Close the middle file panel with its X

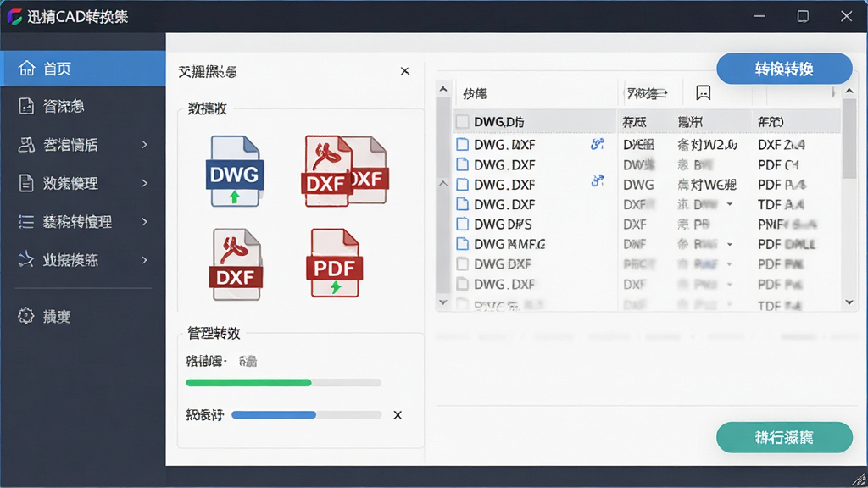pos(404,71)
